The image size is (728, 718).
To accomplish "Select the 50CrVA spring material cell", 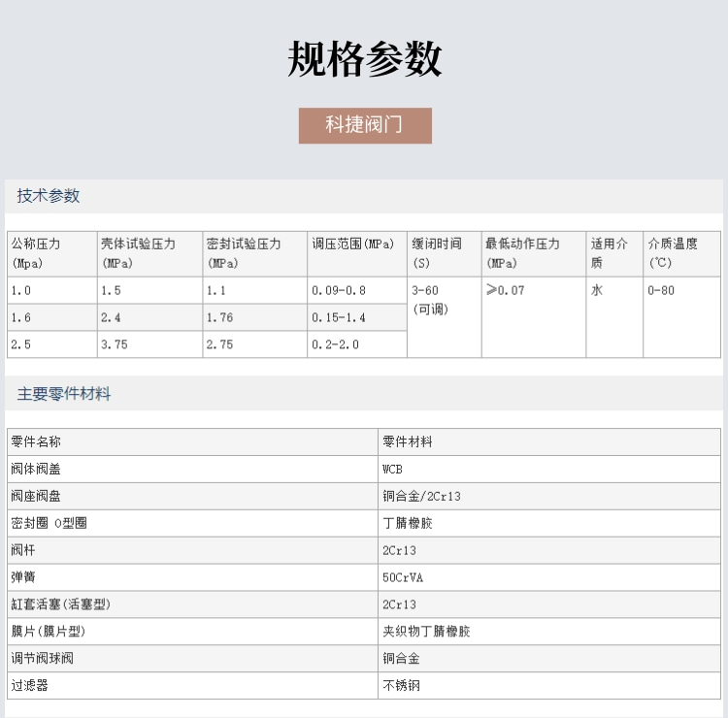I will click(548, 577).
